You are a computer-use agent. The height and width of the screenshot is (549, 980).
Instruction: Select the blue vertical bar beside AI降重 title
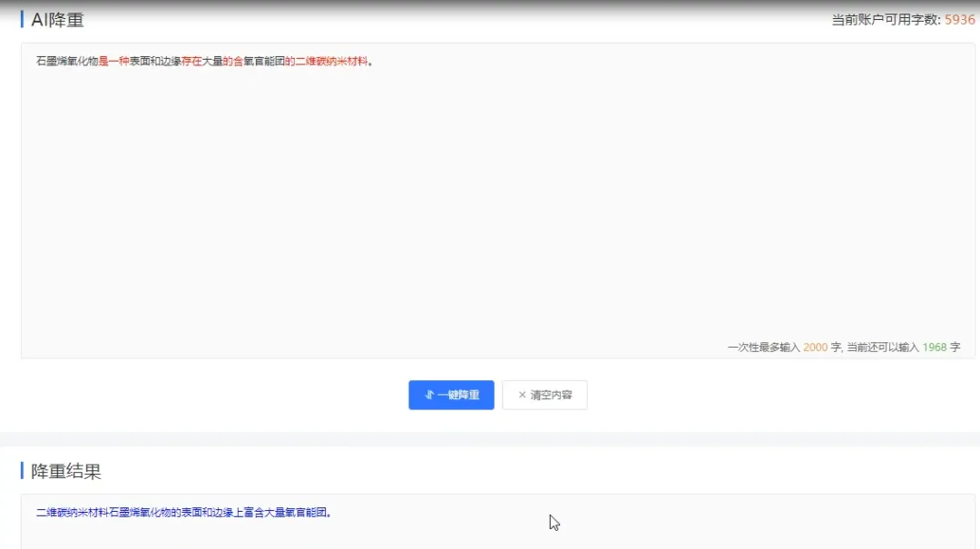point(20,19)
